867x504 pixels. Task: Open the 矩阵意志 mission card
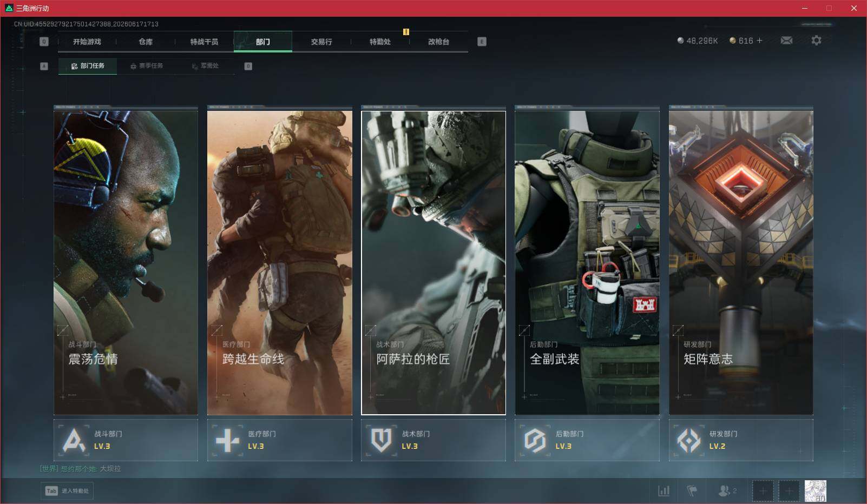point(741,262)
